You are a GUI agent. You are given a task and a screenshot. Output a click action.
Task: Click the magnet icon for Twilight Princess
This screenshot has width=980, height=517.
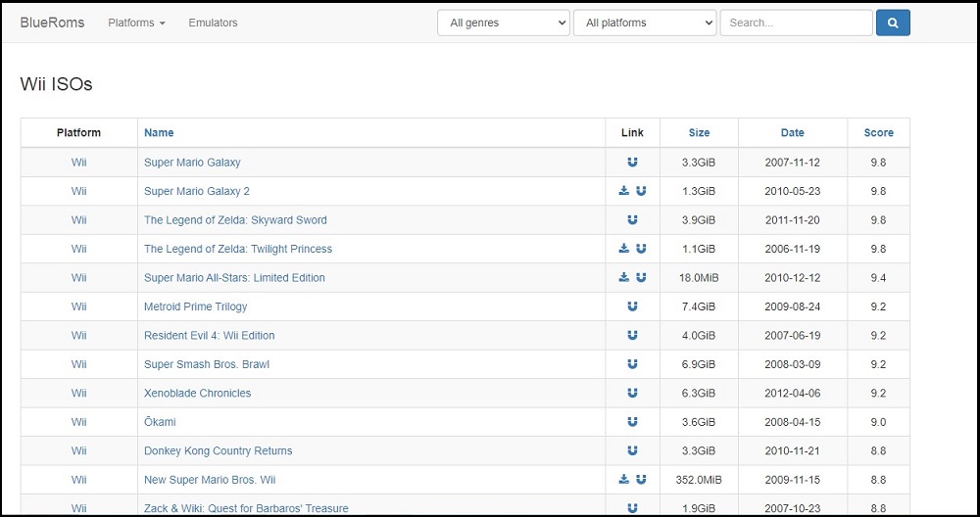641,249
